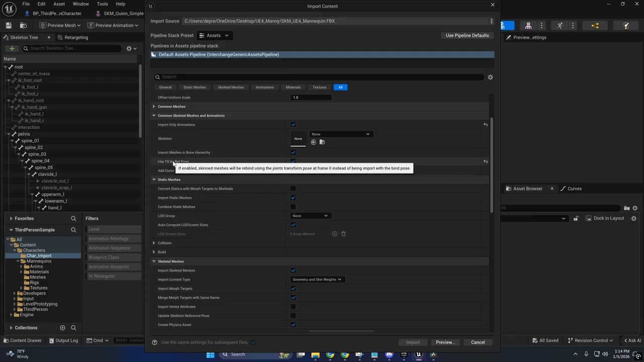This screenshot has height=362, width=644.
Task: Open the Revision Control dropdown
Action: click(x=591, y=340)
